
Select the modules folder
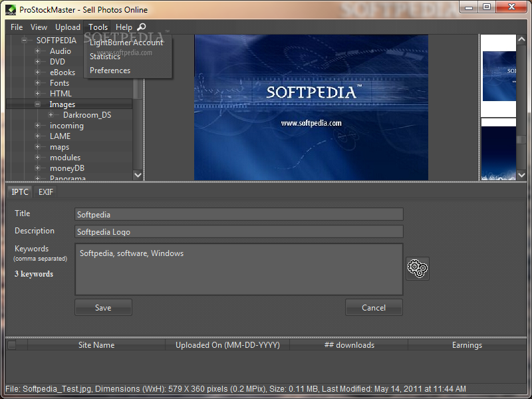(x=65, y=158)
